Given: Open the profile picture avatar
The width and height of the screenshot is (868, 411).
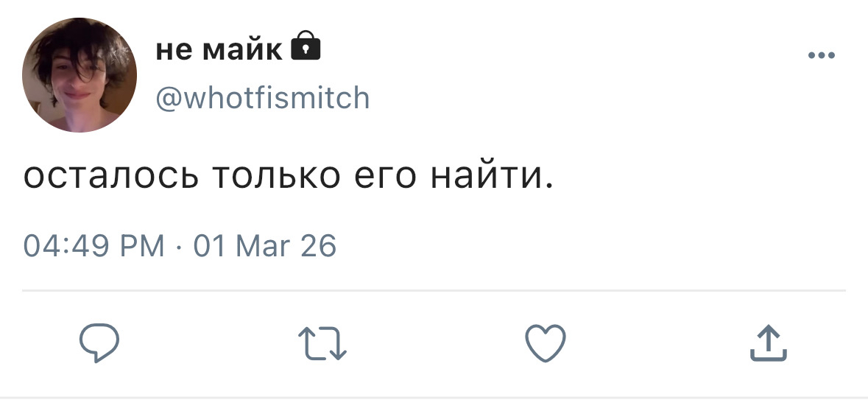Looking at the screenshot, I should [x=80, y=75].
